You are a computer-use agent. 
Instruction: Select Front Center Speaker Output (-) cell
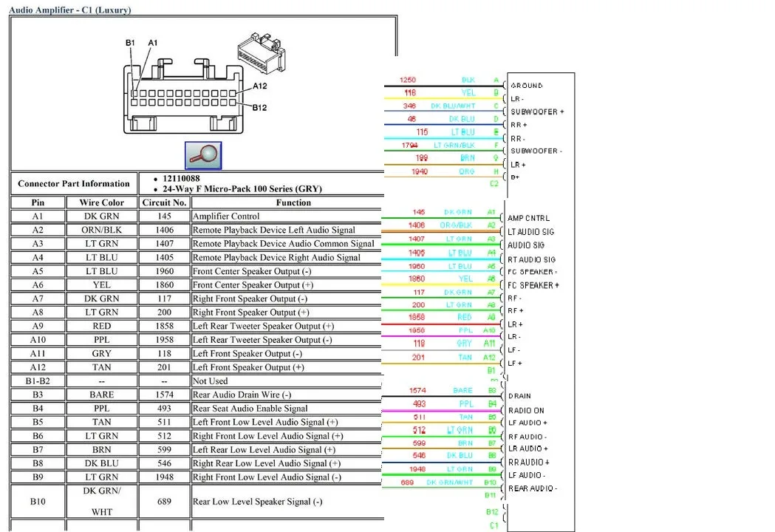[x=288, y=271]
